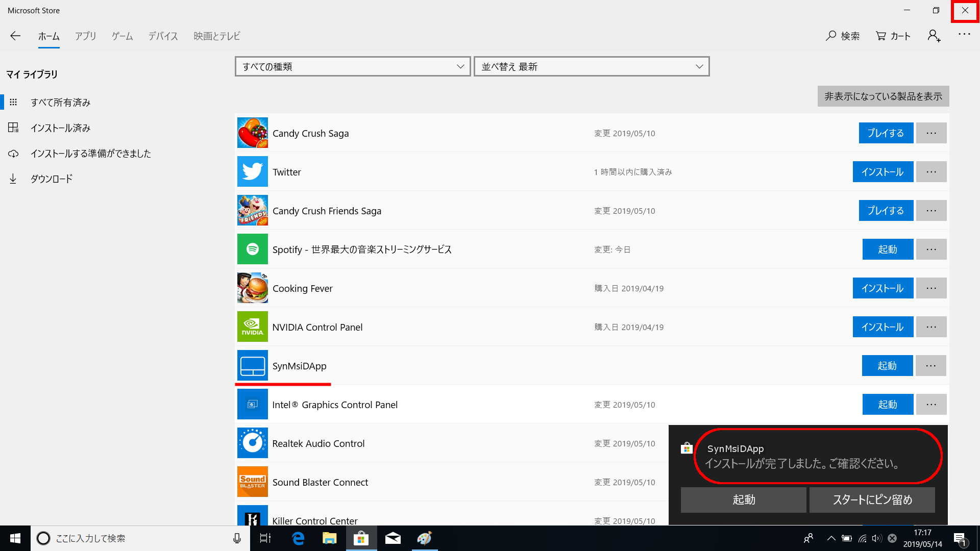Image resolution: width=980 pixels, height=551 pixels.
Task: Open the account sign-in icon
Action: click(934, 36)
